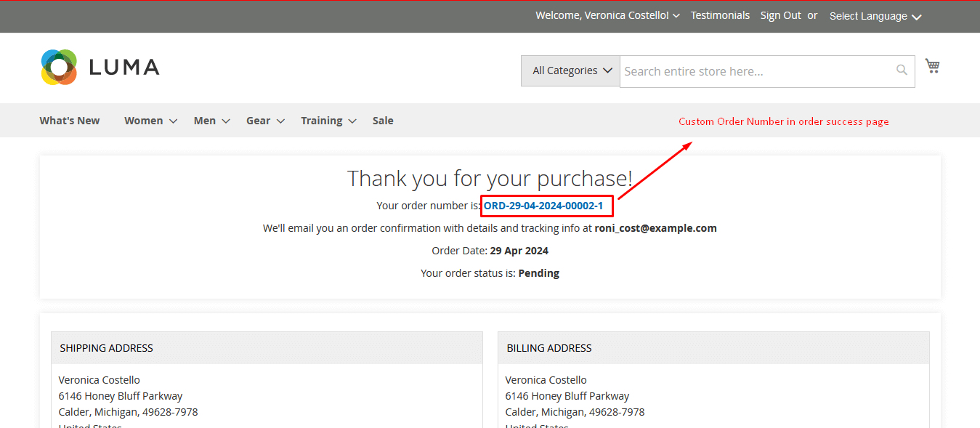Go to the What's New page
The width and height of the screenshot is (980, 428).
click(x=70, y=121)
